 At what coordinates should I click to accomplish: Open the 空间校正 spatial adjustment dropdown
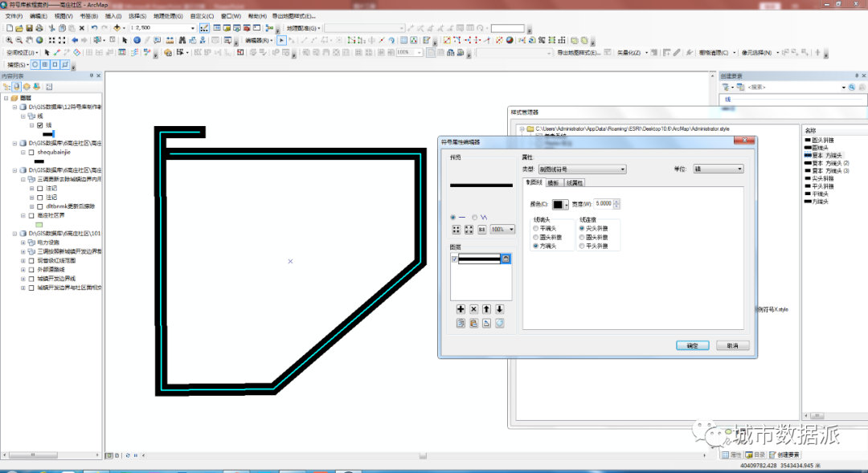23,52
